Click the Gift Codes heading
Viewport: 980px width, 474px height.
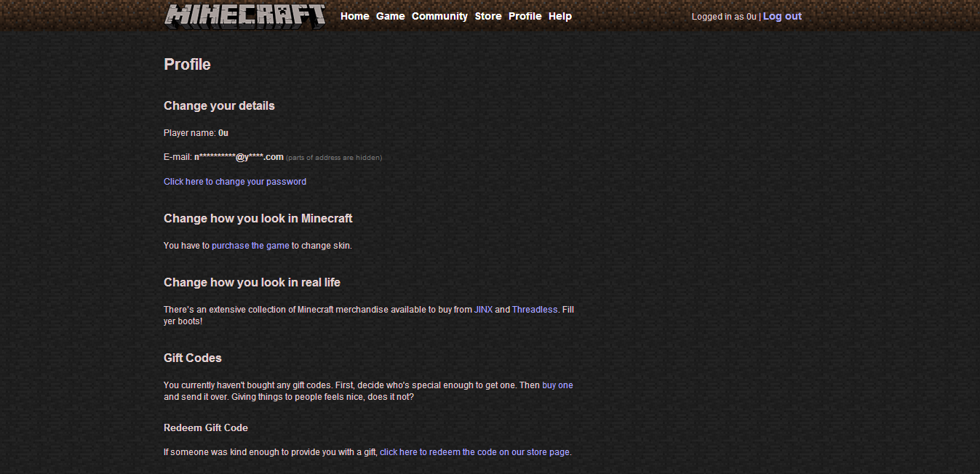193,358
